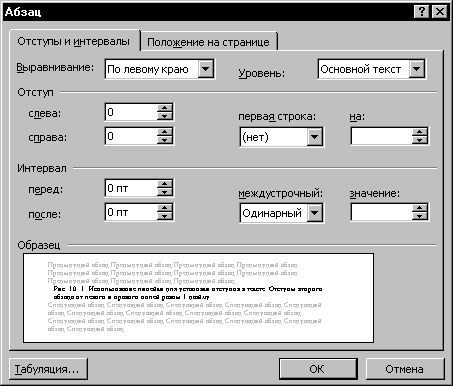Decrease the перед spacing with down arrow
The height and width of the screenshot is (386, 453).
coord(165,192)
